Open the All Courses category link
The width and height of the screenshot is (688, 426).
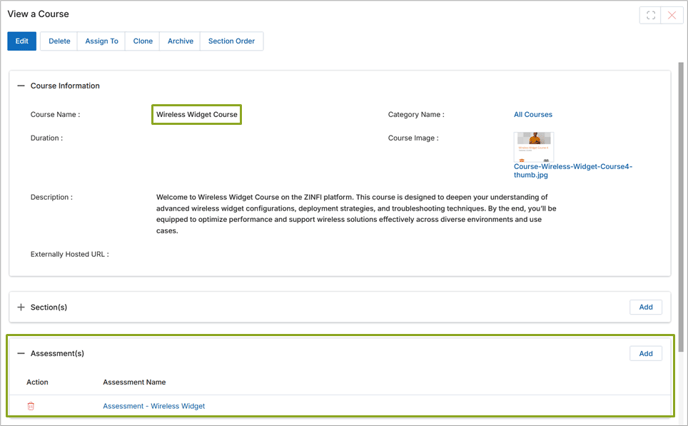point(533,115)
